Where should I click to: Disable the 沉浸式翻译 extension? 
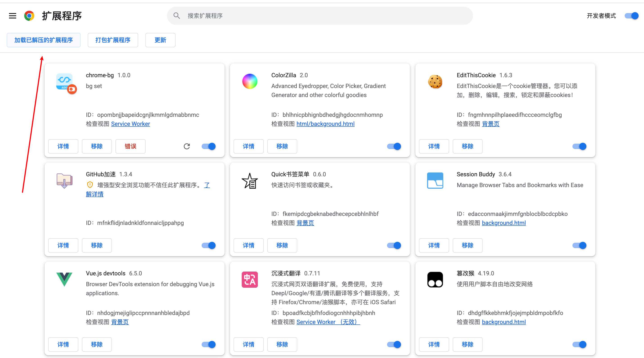point(394,344)
